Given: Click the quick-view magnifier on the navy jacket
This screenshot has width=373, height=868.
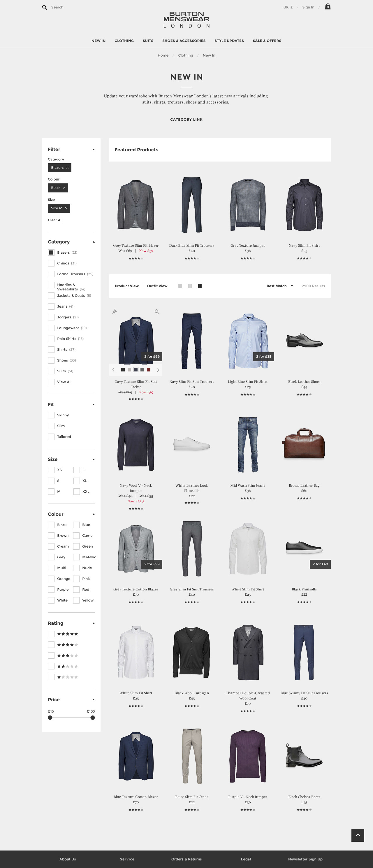Looking at the screenshot, I should (157, 312).
